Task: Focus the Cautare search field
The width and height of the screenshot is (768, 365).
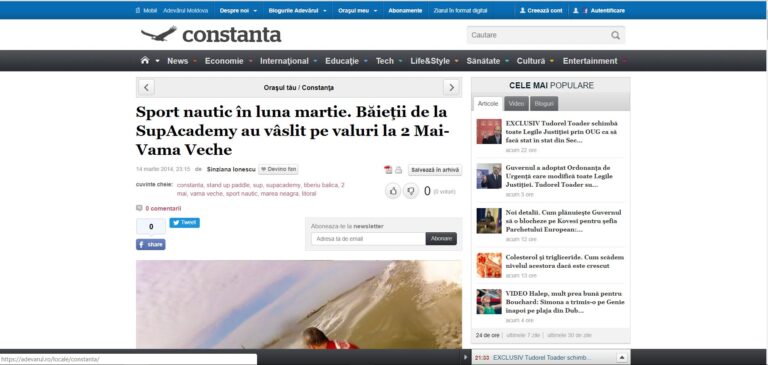Action: coord(539,35)
